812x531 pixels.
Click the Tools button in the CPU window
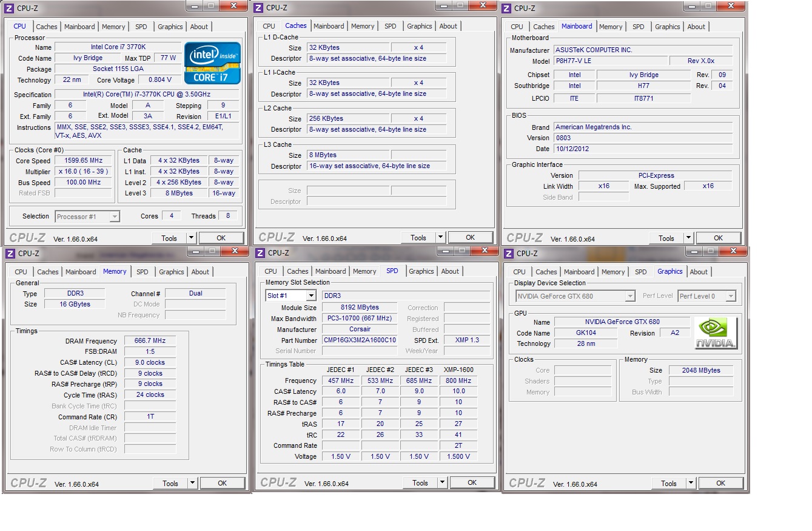[169, 238]
